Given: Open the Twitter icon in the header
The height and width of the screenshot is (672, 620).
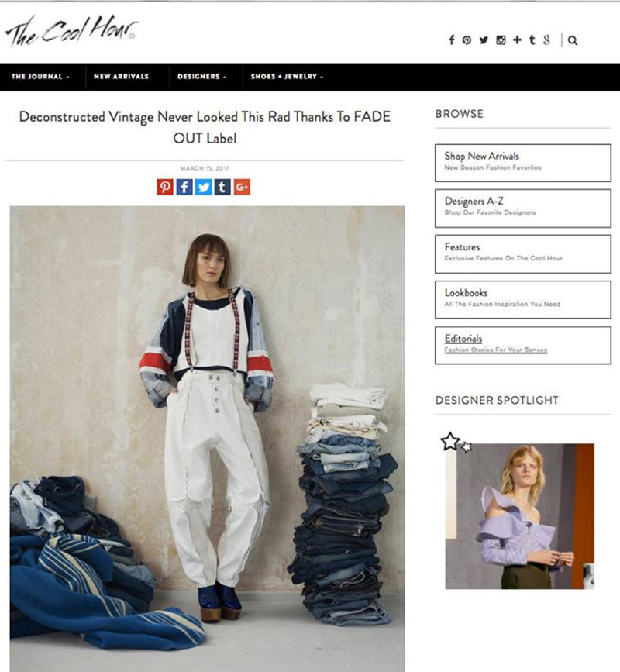Looking at the screenshot, I should (484, 40).
